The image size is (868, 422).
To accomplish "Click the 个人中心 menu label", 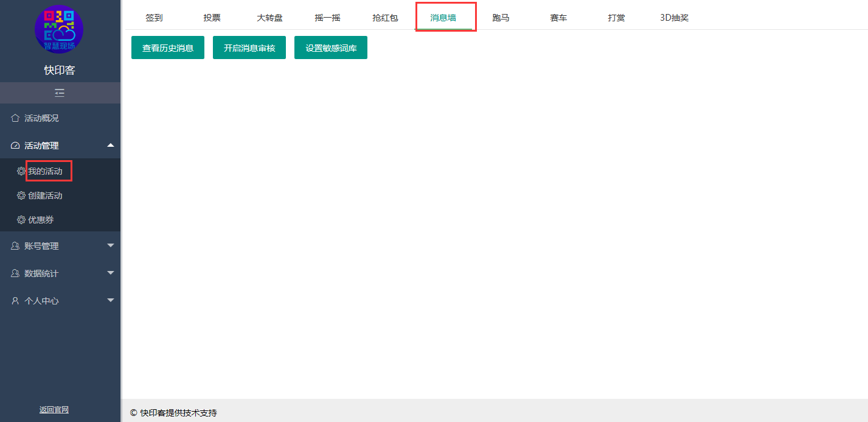I will coord(41,301).
